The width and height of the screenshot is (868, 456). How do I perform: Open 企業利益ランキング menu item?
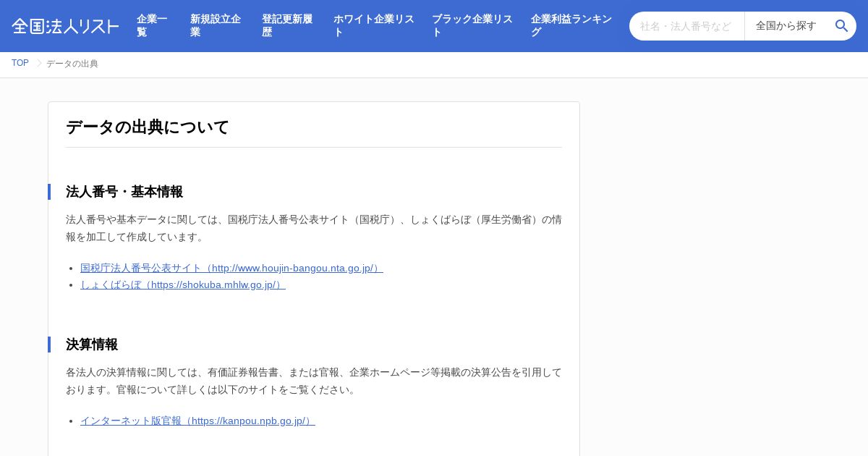click(571, 26)
